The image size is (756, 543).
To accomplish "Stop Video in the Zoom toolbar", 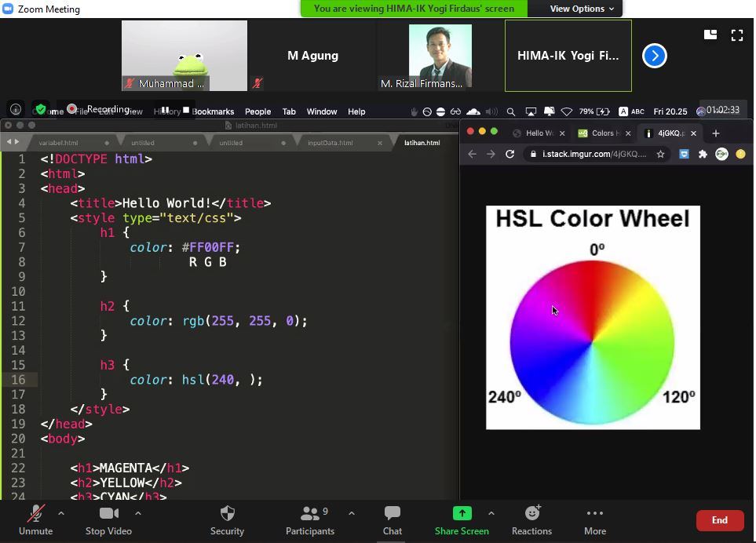I will click(x=108, y=520).
